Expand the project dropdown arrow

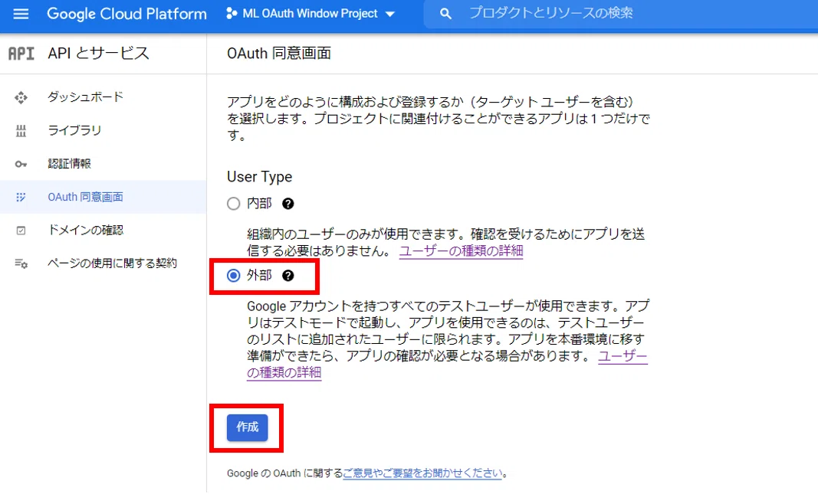pyautogui.click(x=389, y=14)
